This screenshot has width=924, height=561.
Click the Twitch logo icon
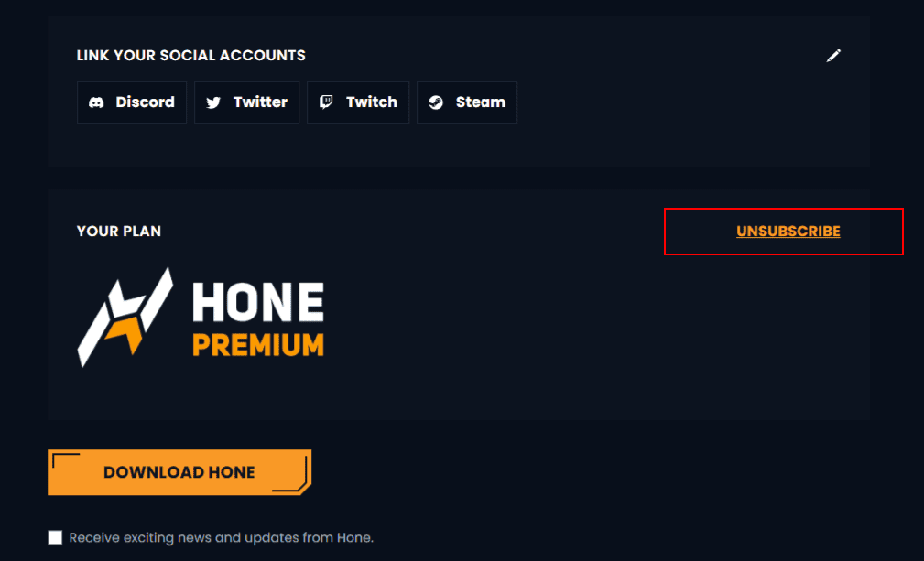tap(326, 102)
